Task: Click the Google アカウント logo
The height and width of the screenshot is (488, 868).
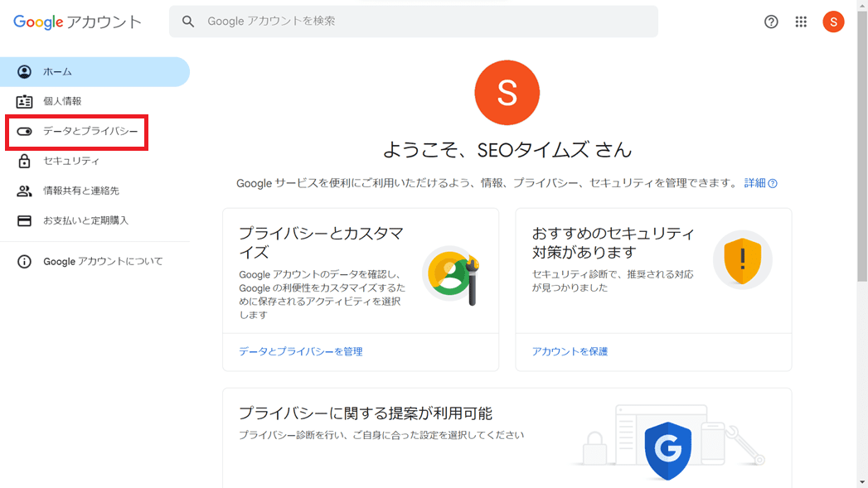Action: (x=77, y=22)
